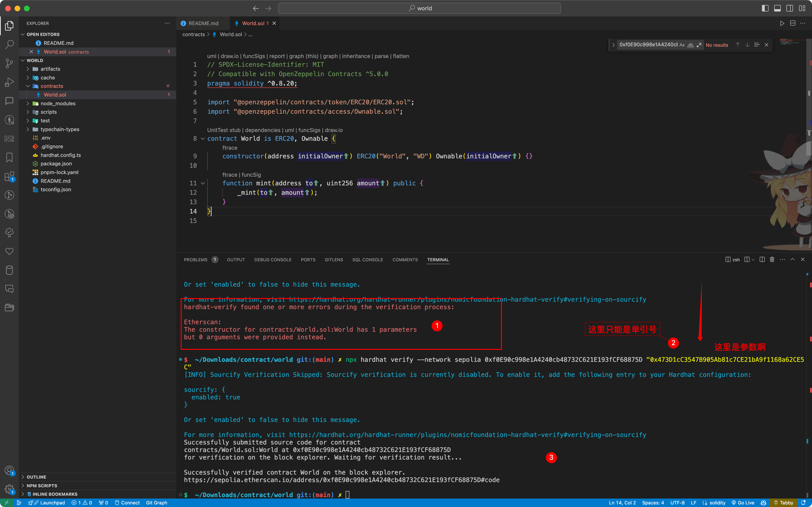
Task: Switch to README.md editor tab
Action: [203, 23]
